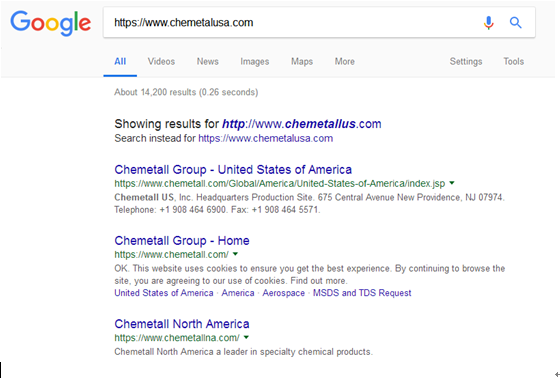Viewport: 560px width, 384px height.
Task: Expand dropdown arrow next to index.jsp URL
Action: click(x=452, y=183)
